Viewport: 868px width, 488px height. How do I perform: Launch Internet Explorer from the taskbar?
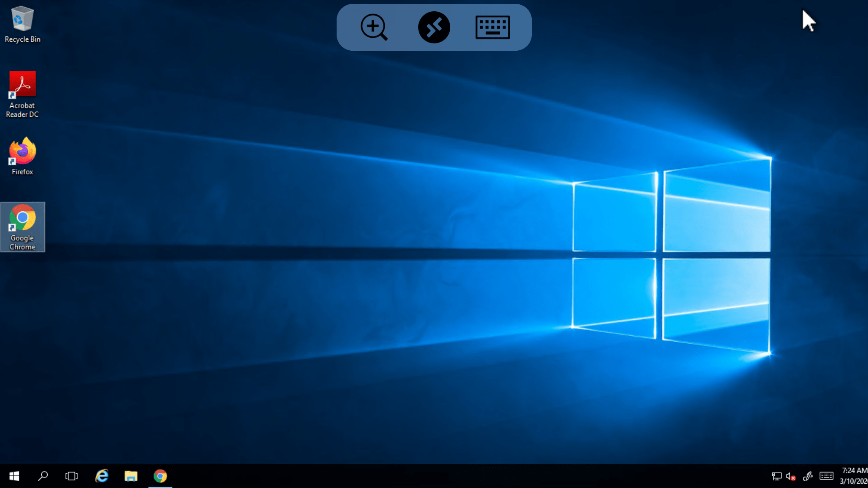tap(102, 476)
